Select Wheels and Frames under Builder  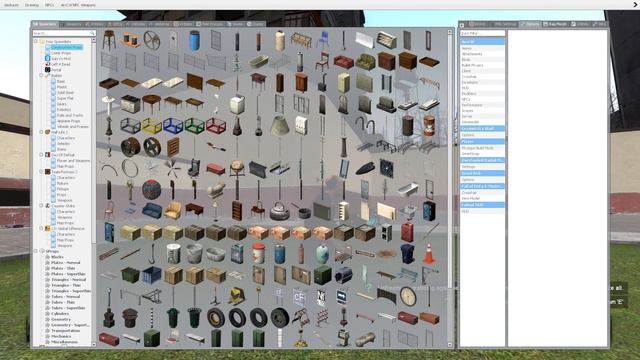tap(72, 127)
